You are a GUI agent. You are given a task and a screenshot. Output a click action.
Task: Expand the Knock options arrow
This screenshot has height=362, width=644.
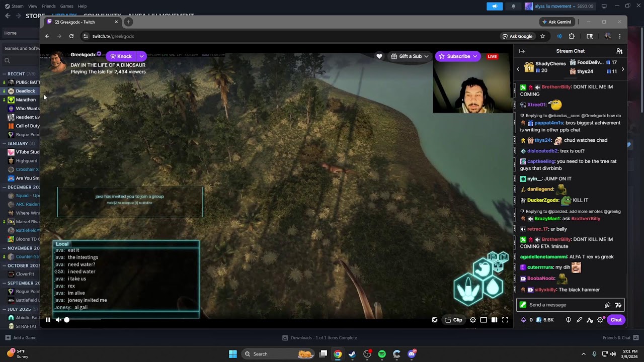(x=142, y=56)
